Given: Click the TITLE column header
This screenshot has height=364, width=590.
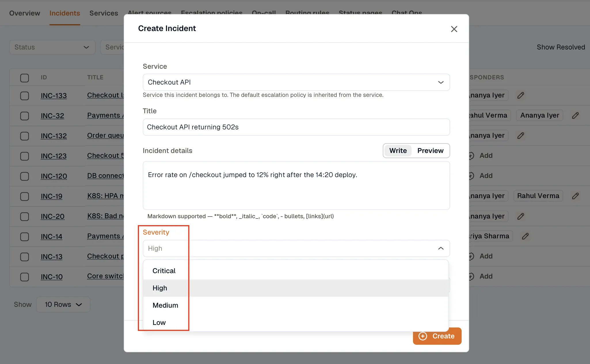Looking at the screenshot, I should pyautogui.click(x=95, y=77).
